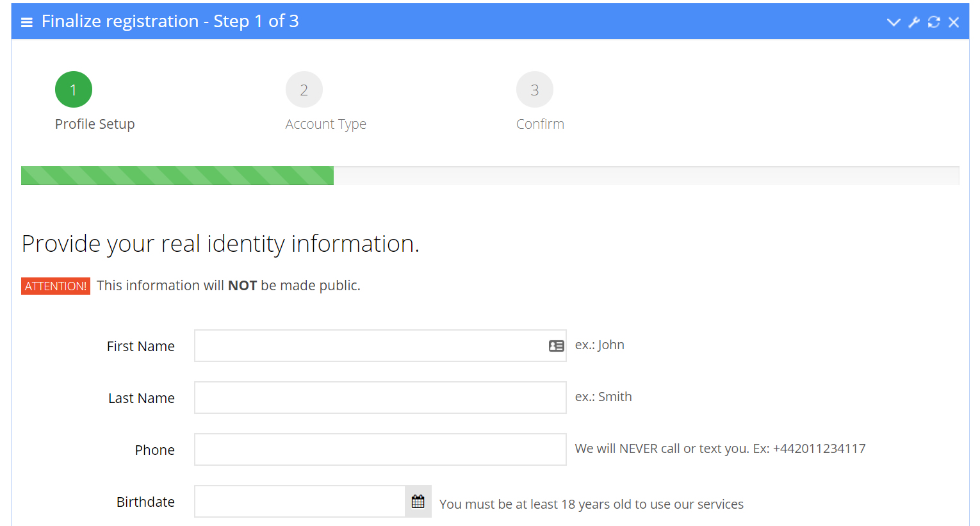Focus the Birthdate text field
This screenshot has height=526, width=980.
300,502
